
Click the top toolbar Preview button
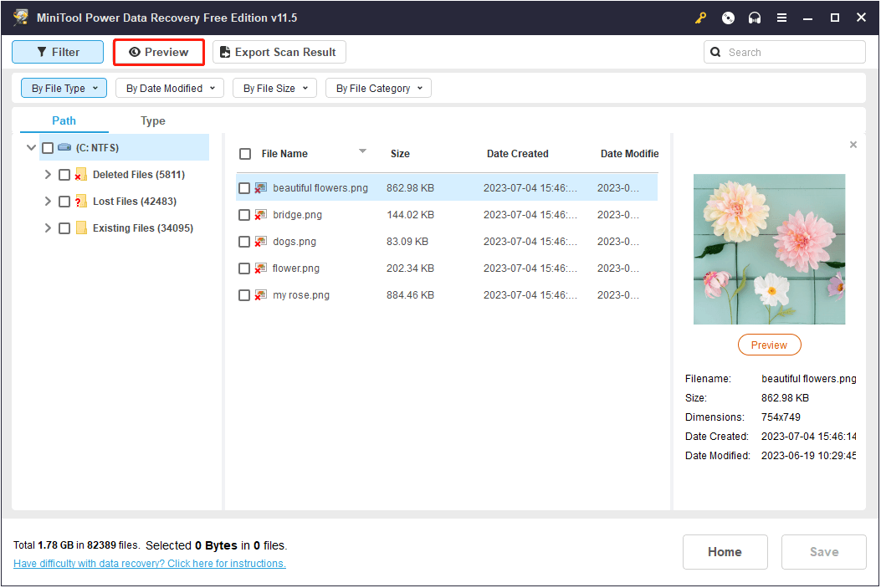159,52
